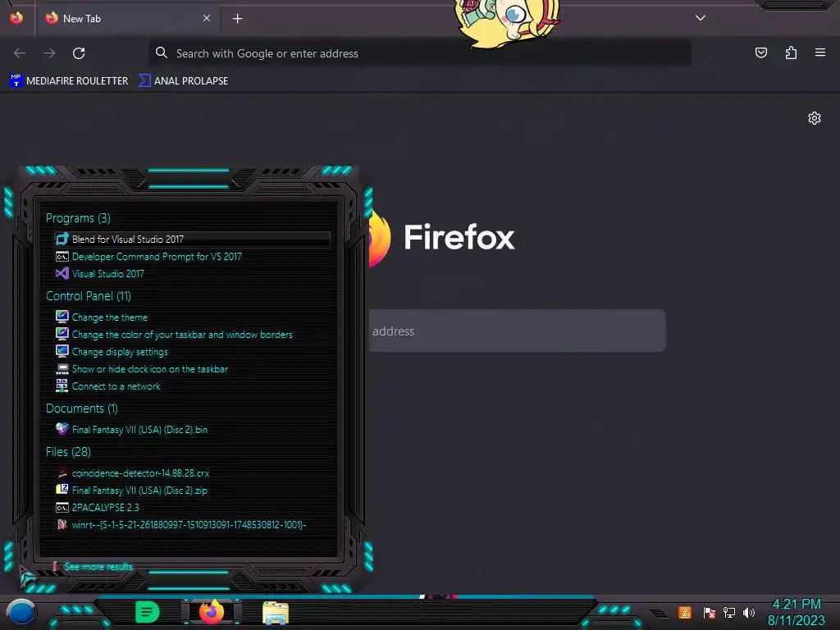Close the New Tab tab
The height and width of the screenshot is (630, 840).
click(x=206, y=18)
